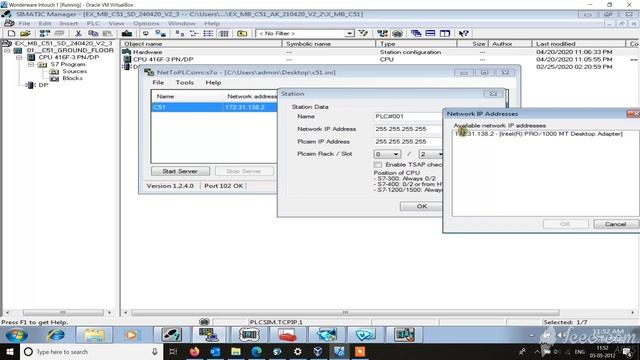Open Windows Media Player on guest taskbar
The width and height of the screenshot is (640, 360).
(131, 336)
